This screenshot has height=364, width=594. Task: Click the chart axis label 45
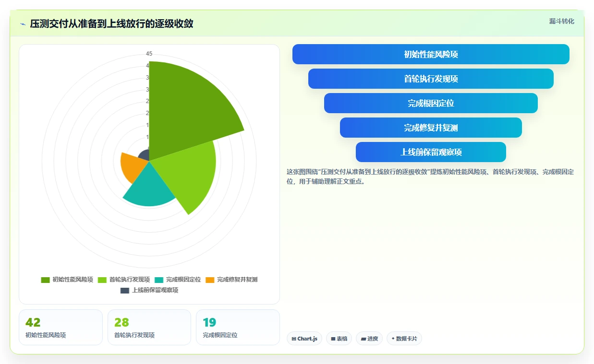click(x=149, y=54)
